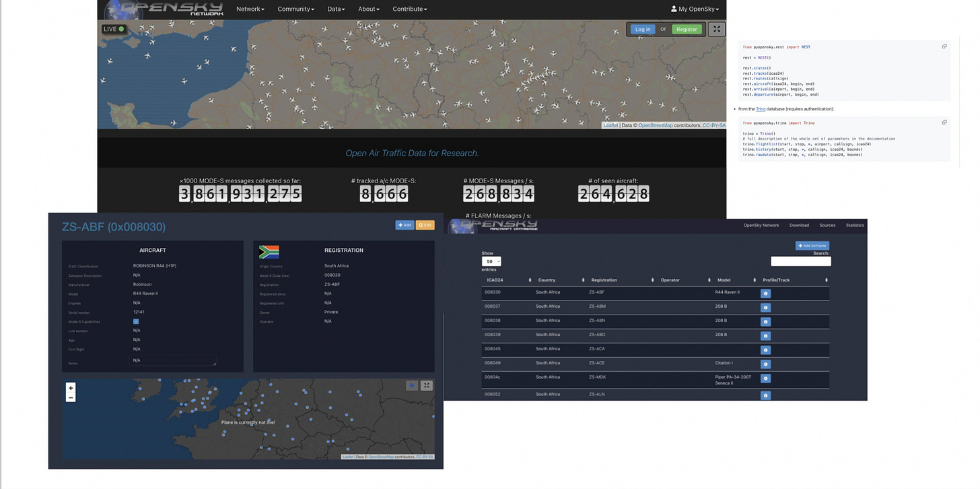980x489 pixels.
Task: Click the orange Edit button on ZS-ABF page
Action: tap(425, 225)
